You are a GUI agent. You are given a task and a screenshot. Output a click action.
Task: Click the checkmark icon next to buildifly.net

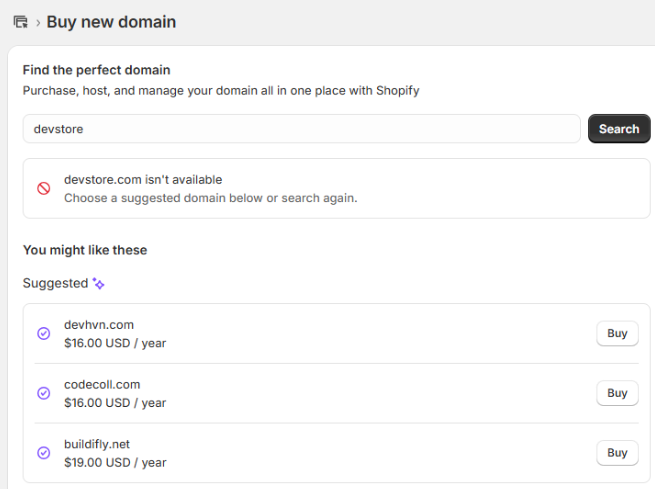[43, 453]
